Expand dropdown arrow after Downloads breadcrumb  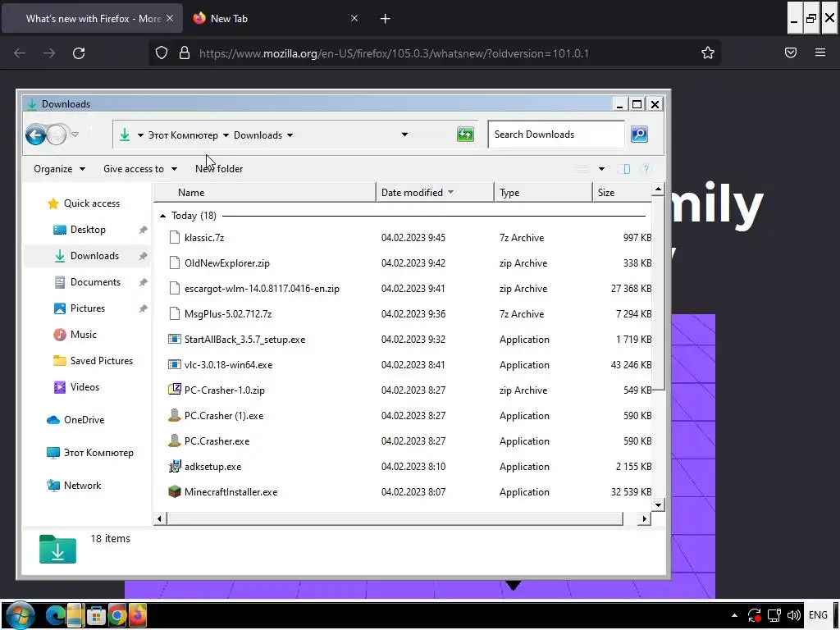pyautogui.click(x=290, y=135)
